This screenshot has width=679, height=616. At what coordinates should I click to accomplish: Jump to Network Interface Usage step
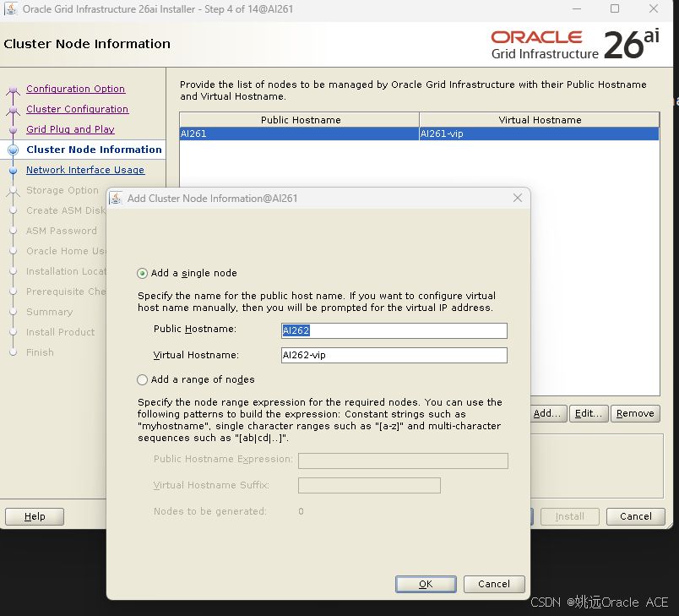[85, 170]
